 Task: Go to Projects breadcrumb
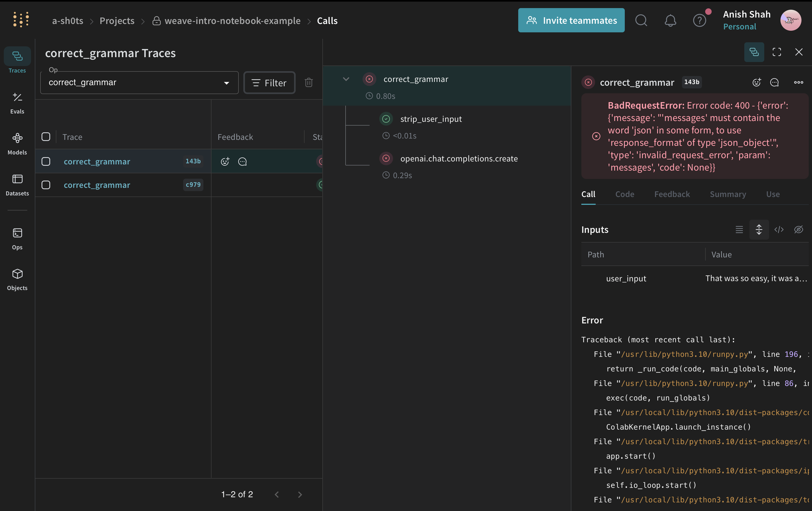tap(117, 21)
